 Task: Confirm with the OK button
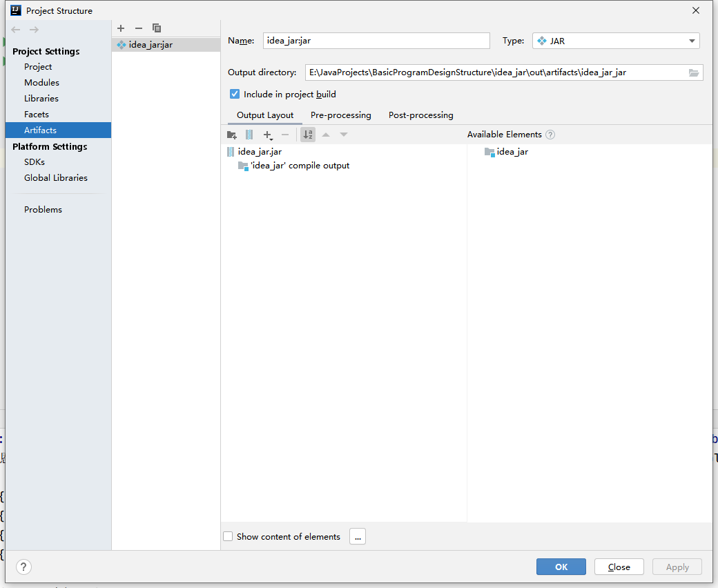pyautogui.click(x=561, y=567)
